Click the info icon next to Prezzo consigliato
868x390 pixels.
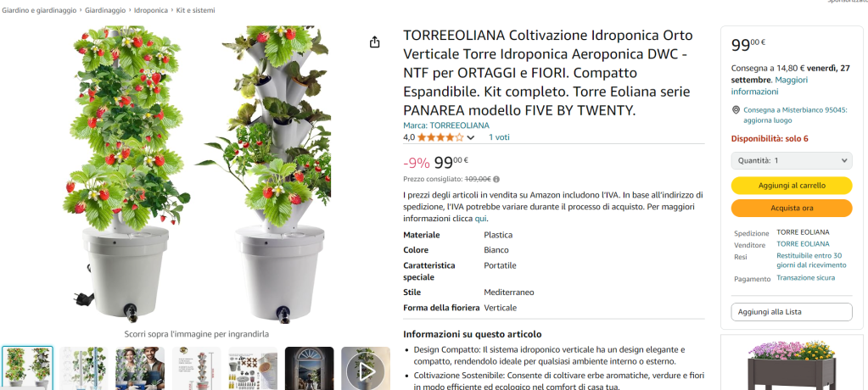click(496, 179)
